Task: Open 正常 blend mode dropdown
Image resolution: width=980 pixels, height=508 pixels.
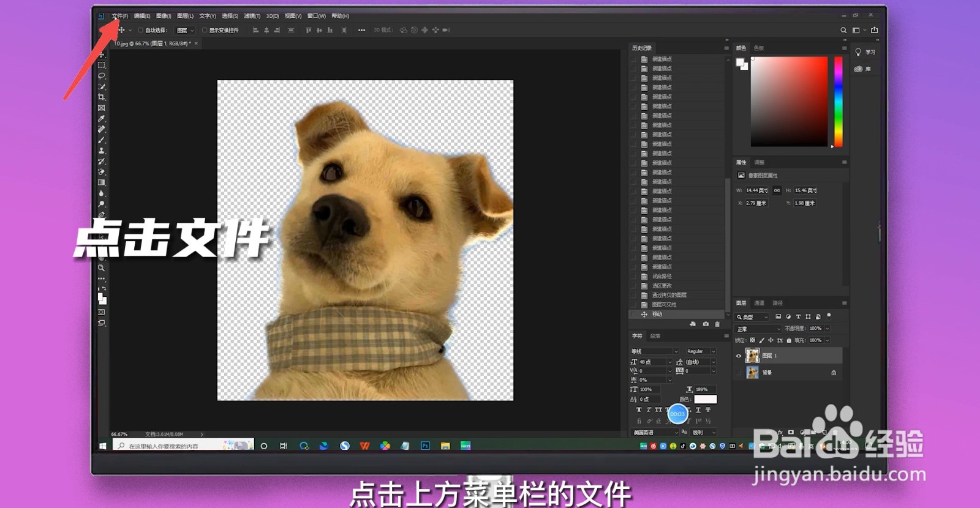Action: [758, 329]
